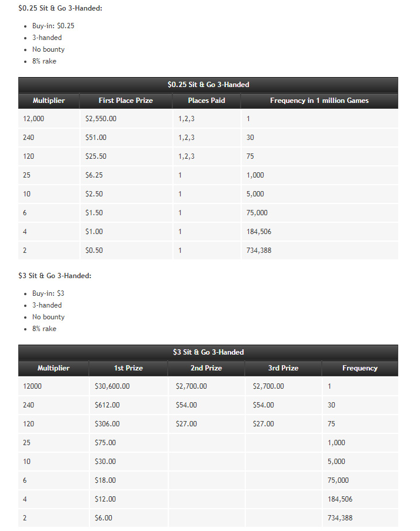Click the "Places Paid" column header
420x531 pixels.
pos(206,101)
